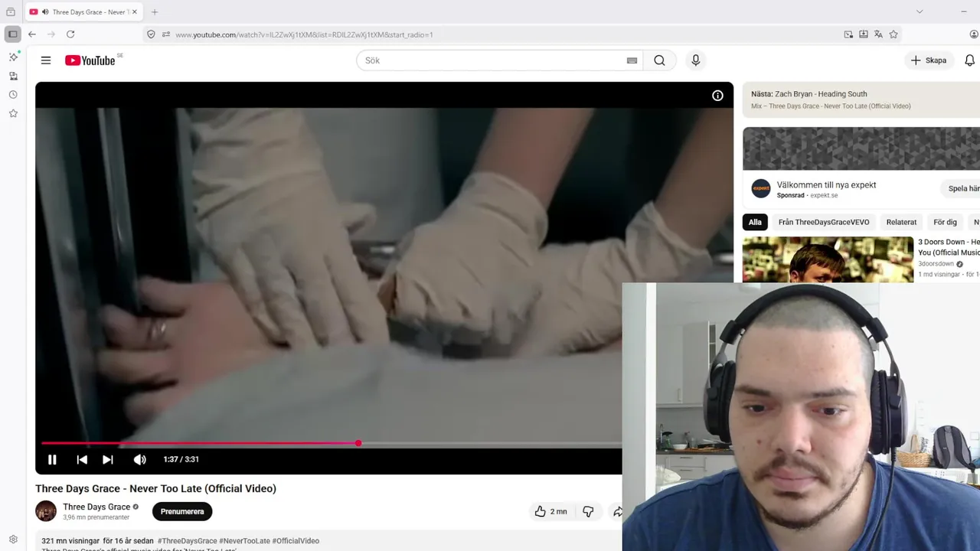Click the 3doorsdown channel name

[936, 263]
